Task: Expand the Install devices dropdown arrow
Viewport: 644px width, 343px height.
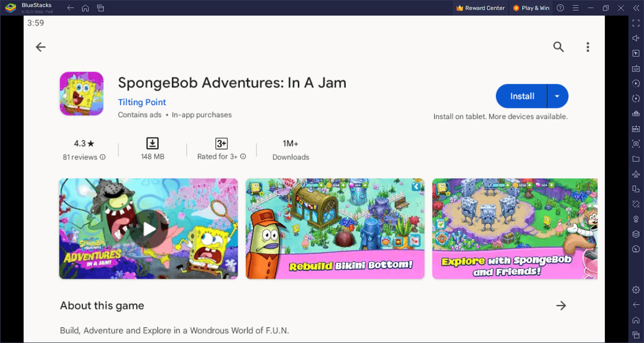Action: pyautogui.click(x=557, y=96)
